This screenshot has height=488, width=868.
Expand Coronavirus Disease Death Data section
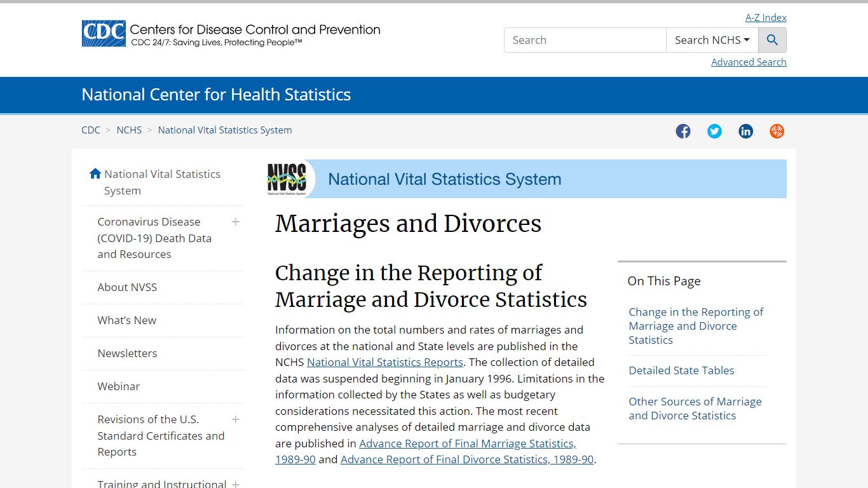[236, 222]
